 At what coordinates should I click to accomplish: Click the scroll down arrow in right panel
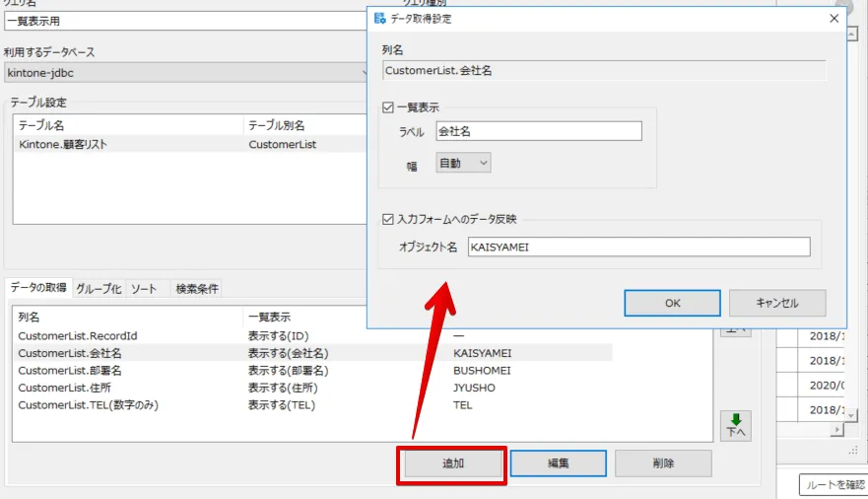tap(851, 414)
